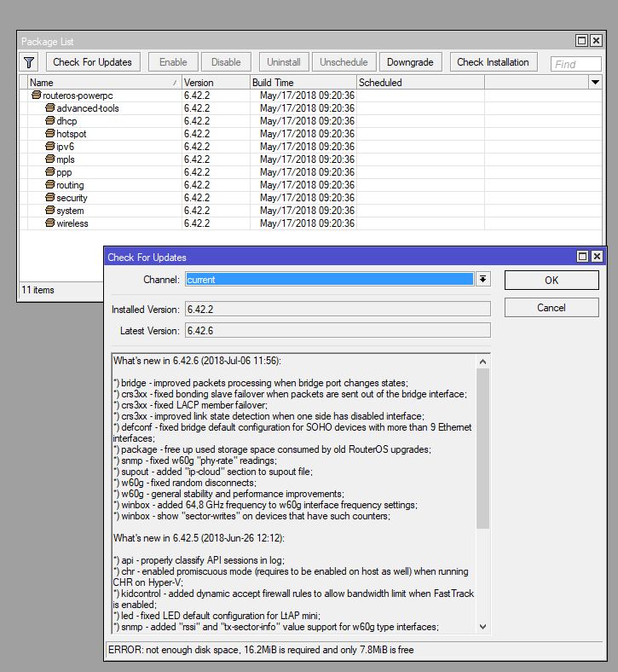Sort by the Build Time column header
618x672 pixels.
click(x=303, y=82)
